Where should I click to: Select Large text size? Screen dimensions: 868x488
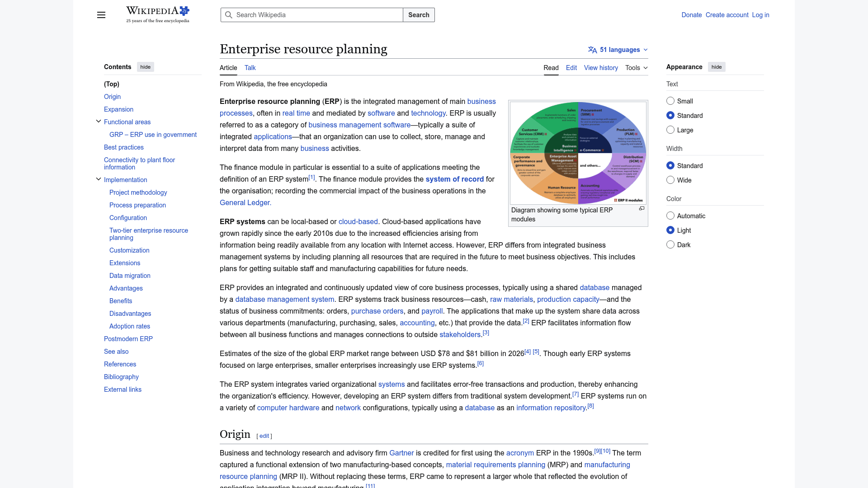click(x=670, y=130)
